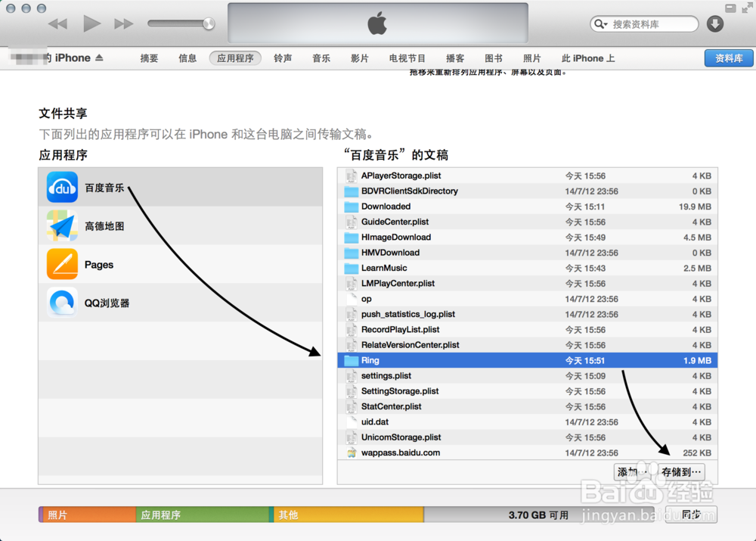The height and width of the screenshot is (541, 756).
Task: Open the search magnifier options dropdown
Action: click(600, 24)
